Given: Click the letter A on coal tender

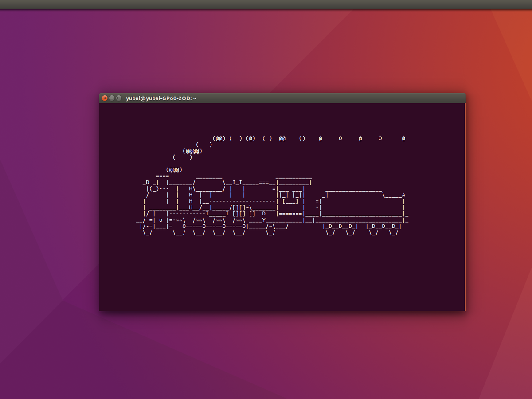Looking at the screenshot, I should click(403, 195).
